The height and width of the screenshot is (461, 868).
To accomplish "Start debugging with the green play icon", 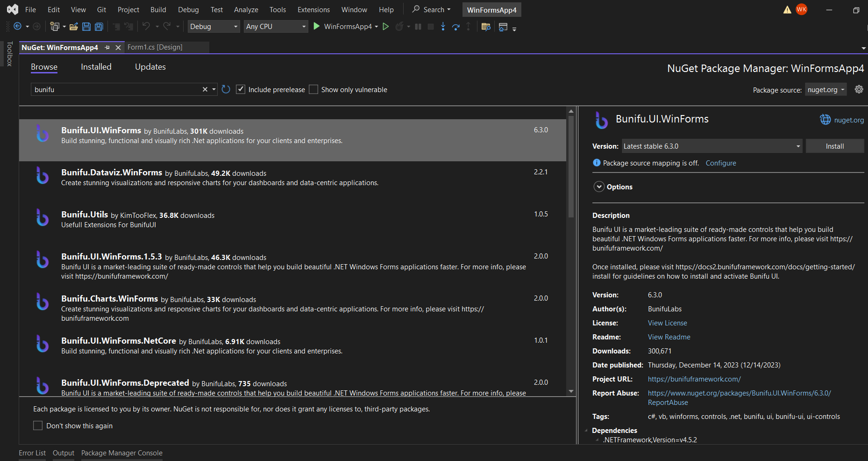I will [x=316, y=27].
